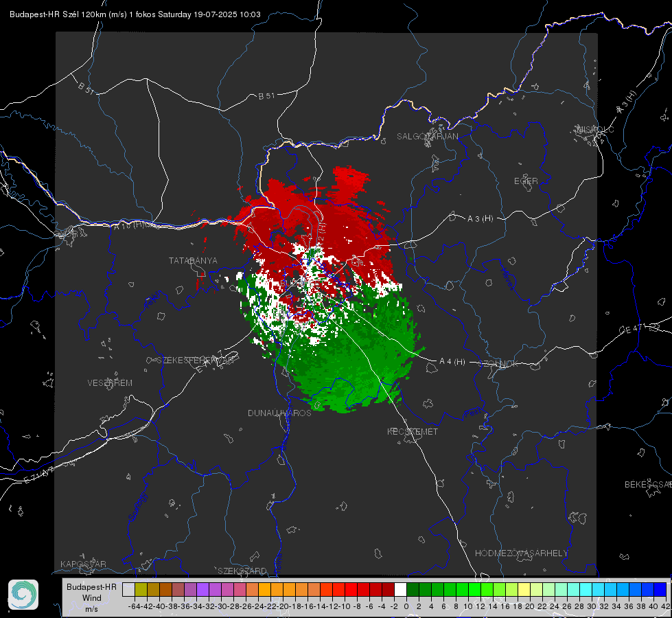Select the SZÉKESFEHÉRVÁR city label
672x618 pixels.
pyautogui.click(x=196, y=360)
